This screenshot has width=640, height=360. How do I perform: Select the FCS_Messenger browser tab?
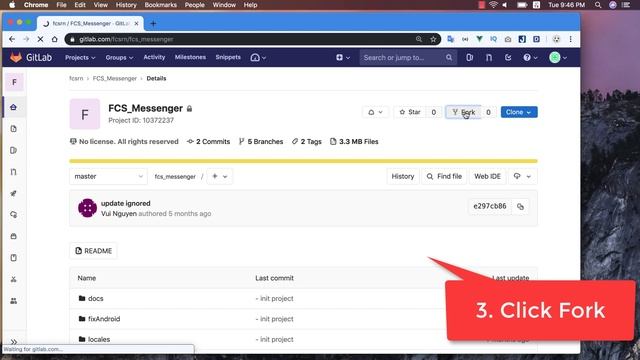point(91,23)
